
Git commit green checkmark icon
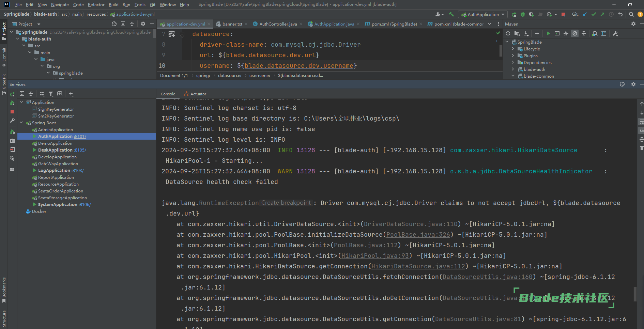(x=594, y=14)
